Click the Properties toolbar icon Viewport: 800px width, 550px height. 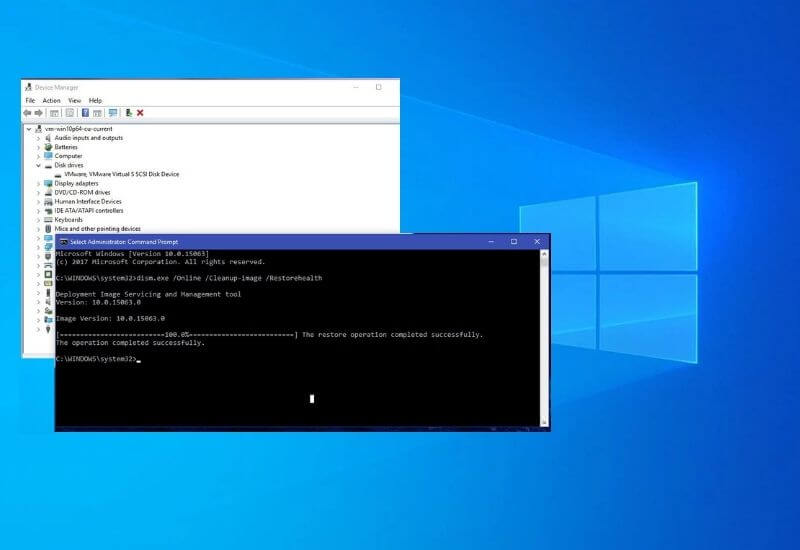pyautogui.click(x=69, y=113)
